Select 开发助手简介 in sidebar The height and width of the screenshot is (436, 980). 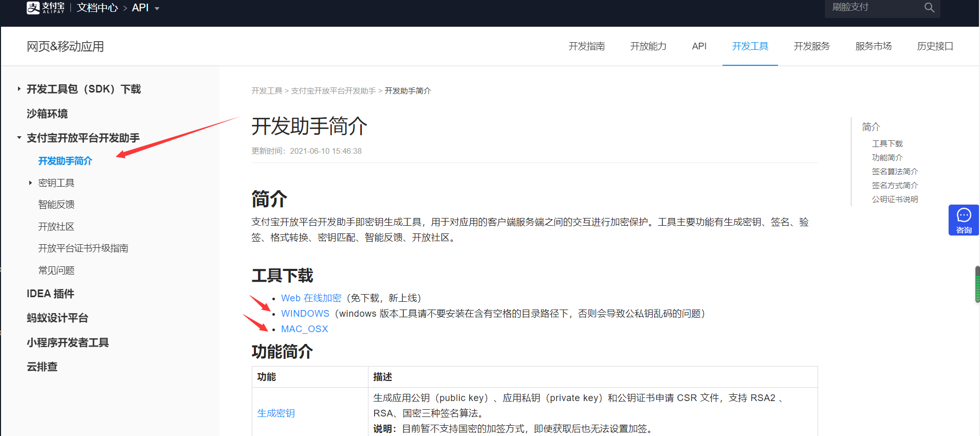click(x=65, y=161)
